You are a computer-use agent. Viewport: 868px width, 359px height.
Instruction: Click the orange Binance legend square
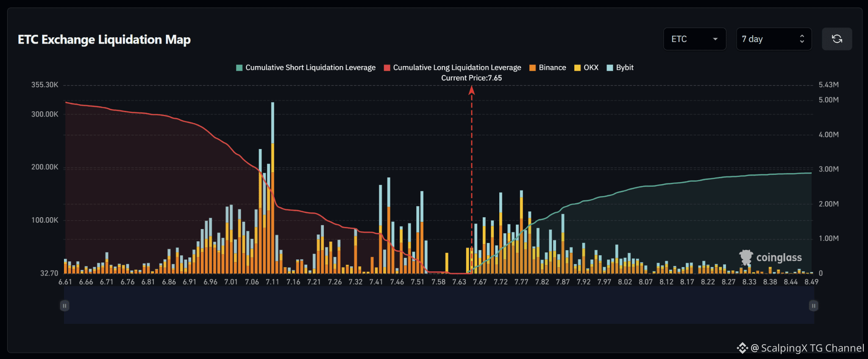533,68
